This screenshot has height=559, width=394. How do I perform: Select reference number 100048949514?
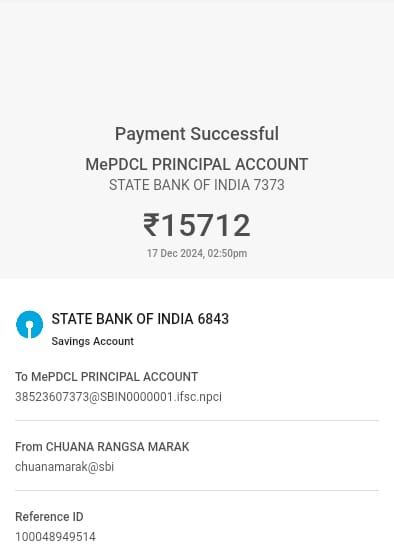(55, 537)
